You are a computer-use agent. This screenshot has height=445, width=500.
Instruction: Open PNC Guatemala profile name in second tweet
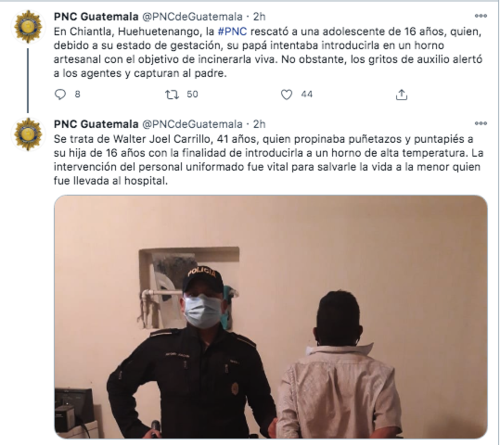(x=96, y=124)
